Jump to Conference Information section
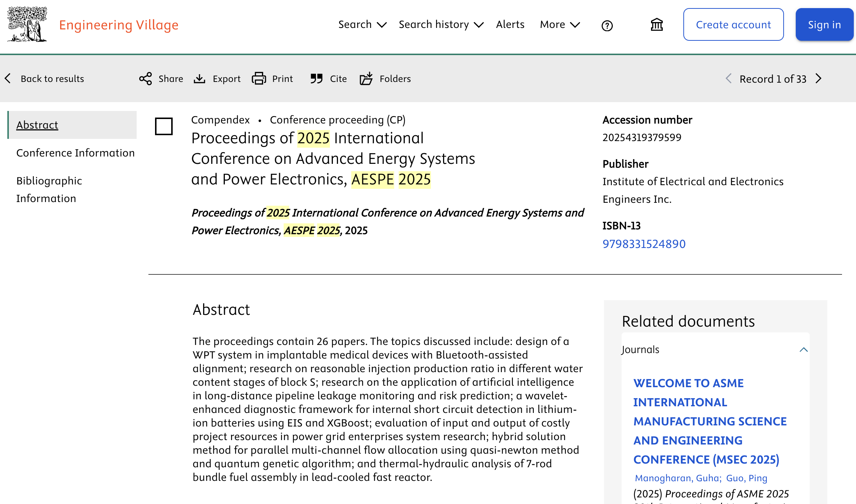Image resolution: width=856 pixels, height=504 pixels. (x=75, y=153)
